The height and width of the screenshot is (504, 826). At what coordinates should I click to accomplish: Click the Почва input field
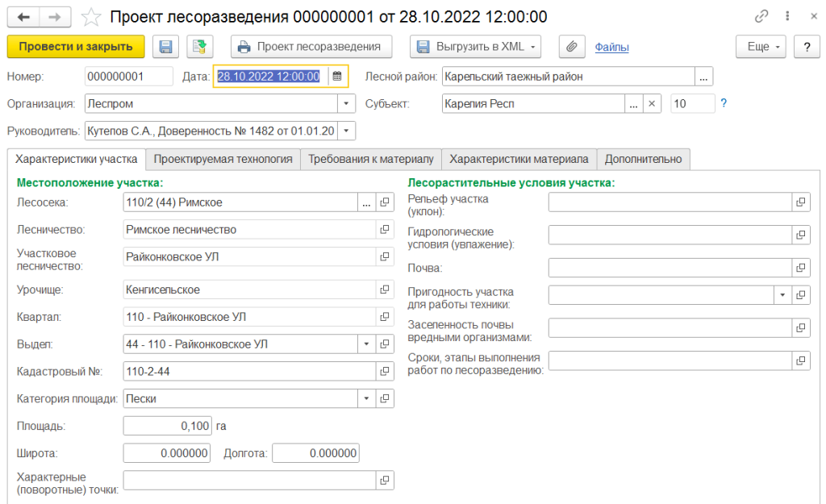[x=670, y=268]
